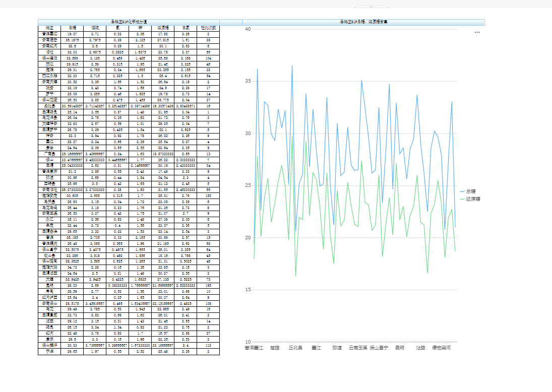Select the 砚山县 row name cell
This screenshot has width=552, height=392.
tap(49, 255)
